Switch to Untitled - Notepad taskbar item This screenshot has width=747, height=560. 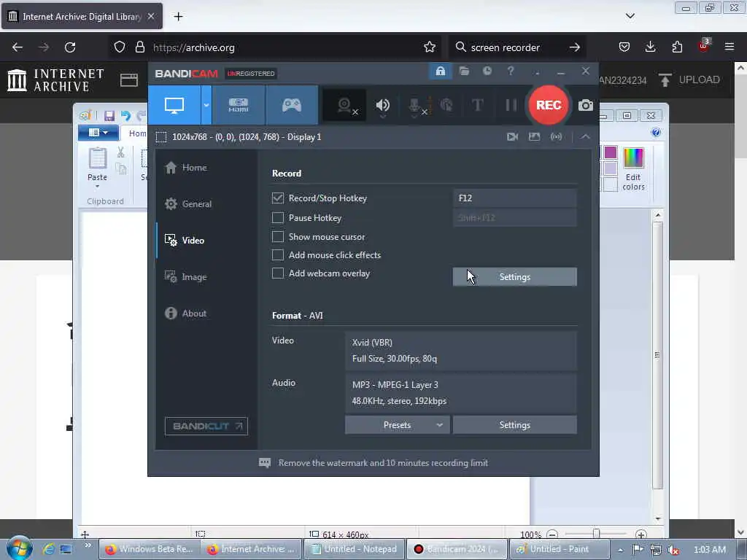pyautogui.click(x=354, y=549)
